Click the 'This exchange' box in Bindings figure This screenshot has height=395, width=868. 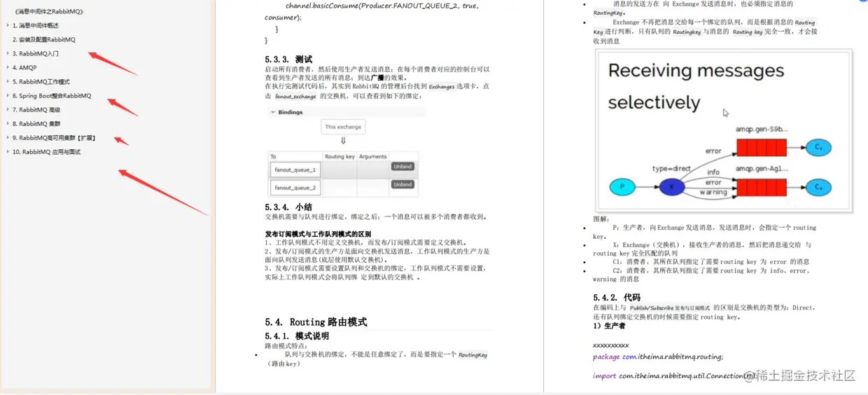pyautogui.click(x=343, y=127)
